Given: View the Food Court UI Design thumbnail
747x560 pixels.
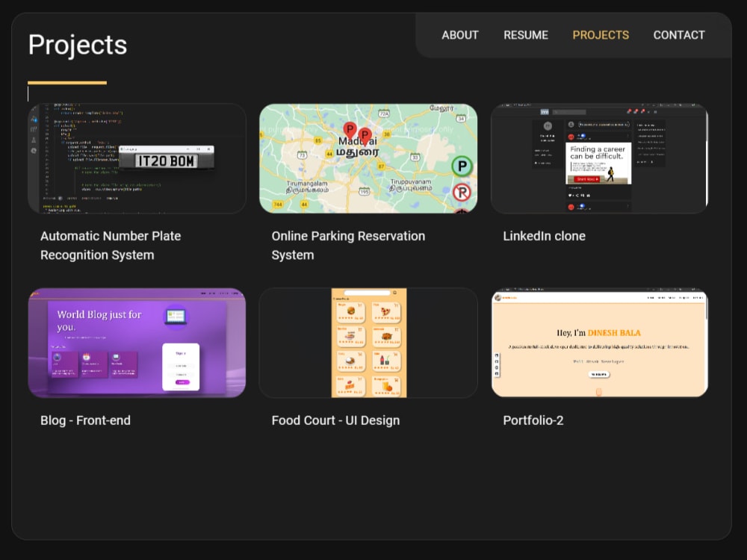Looking at the screenshot, I should [368, 343].
